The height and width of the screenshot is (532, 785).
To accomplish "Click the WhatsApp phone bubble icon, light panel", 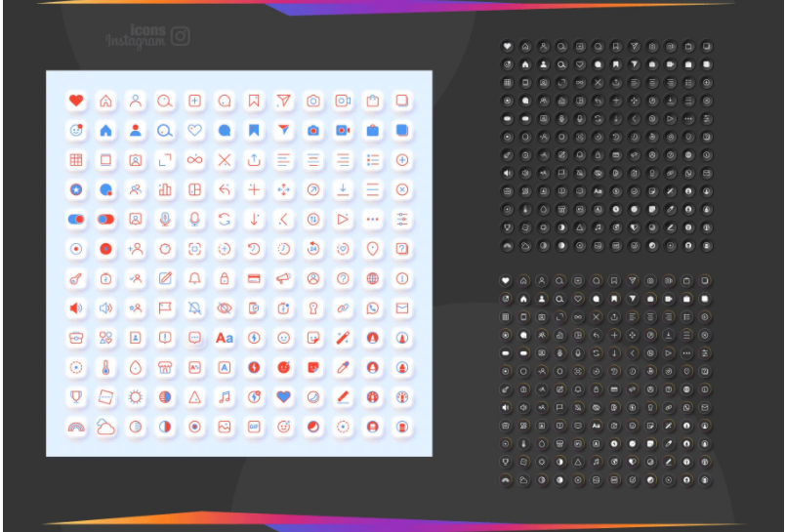I will tap(372, 308).
